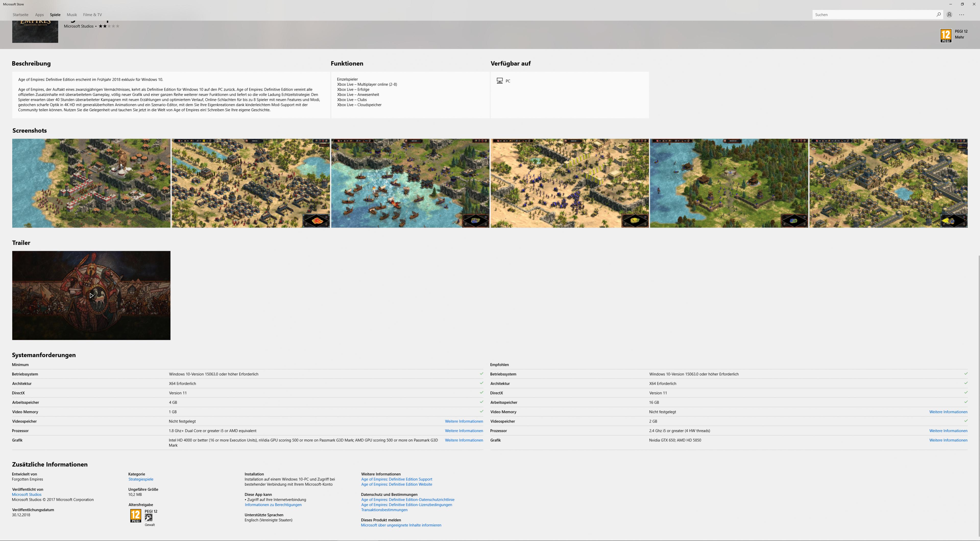Switch to the Startseite tab
Screen dimensions: 980x541
pyautogui.click(x=20, y=15)
